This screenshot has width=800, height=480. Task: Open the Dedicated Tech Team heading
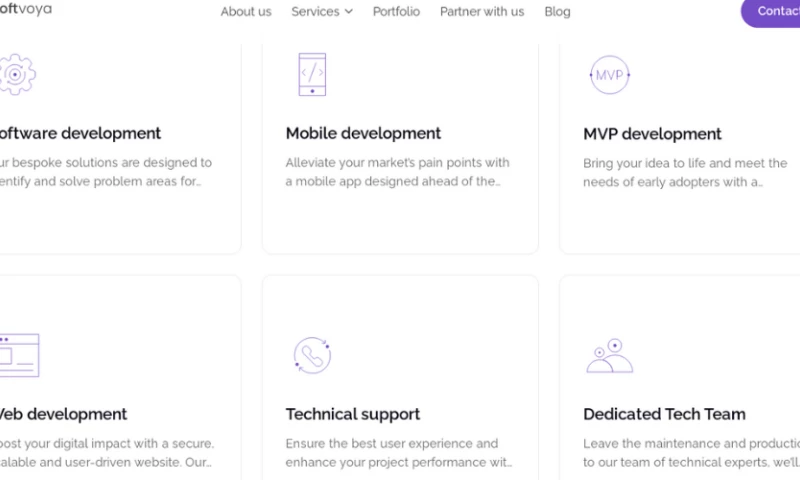pos(664,414)
